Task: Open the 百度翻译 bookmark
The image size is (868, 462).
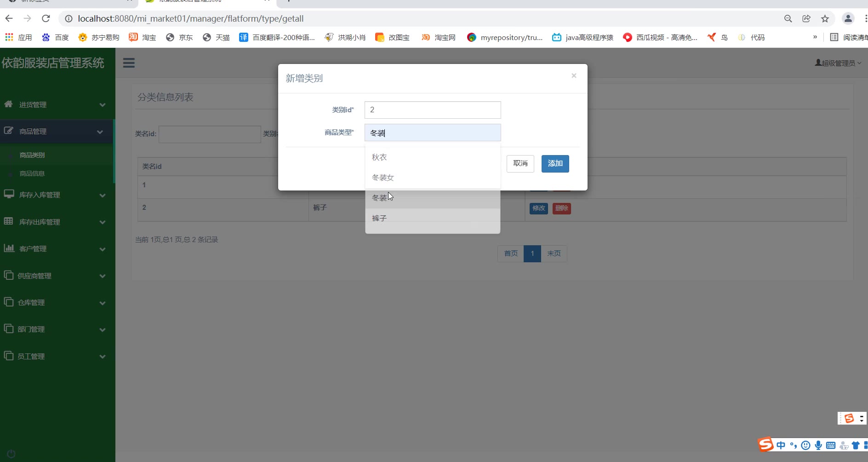Action: tap(277, 37)
